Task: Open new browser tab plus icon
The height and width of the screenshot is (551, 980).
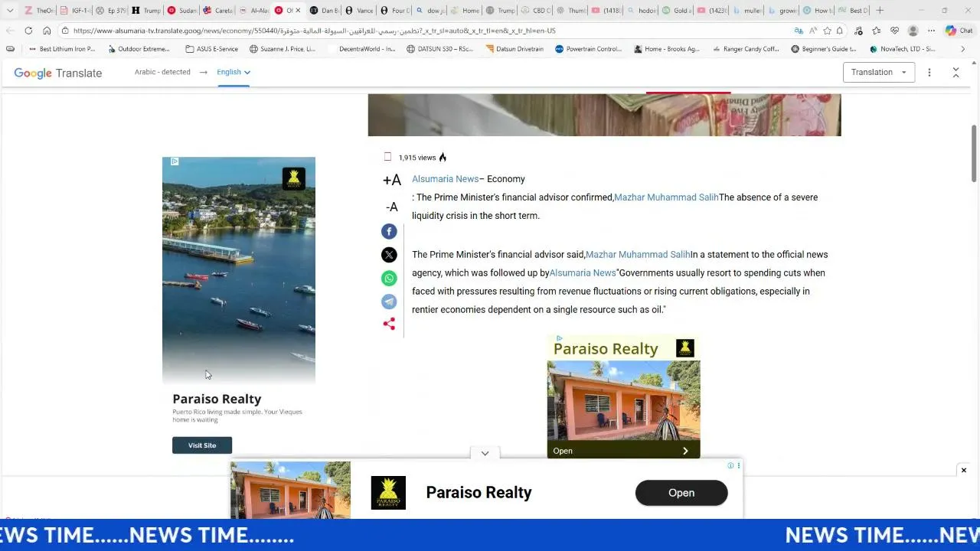Action: tap(880, 10)
